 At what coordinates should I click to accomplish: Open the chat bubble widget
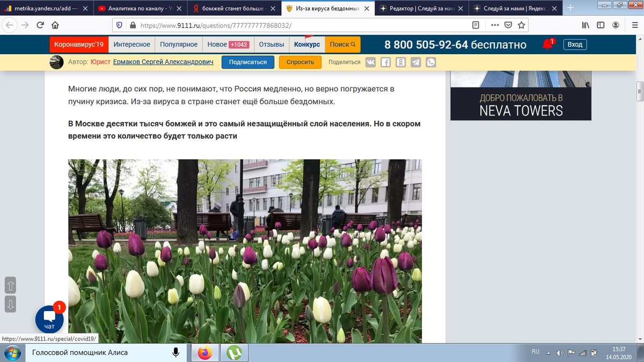(49, 320)
